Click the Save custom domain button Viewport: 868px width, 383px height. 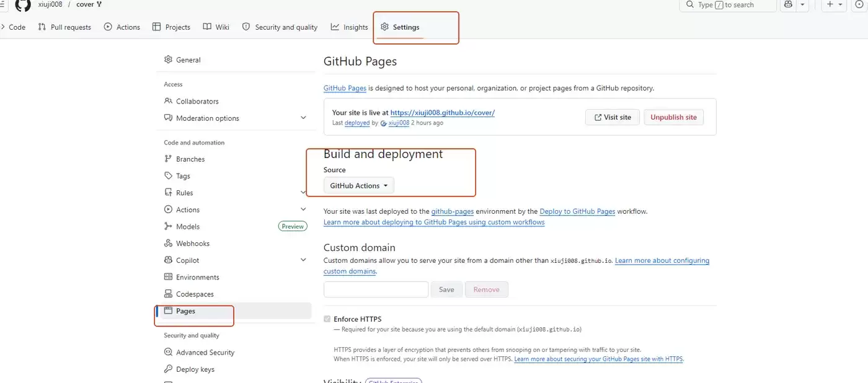point(446,289)
